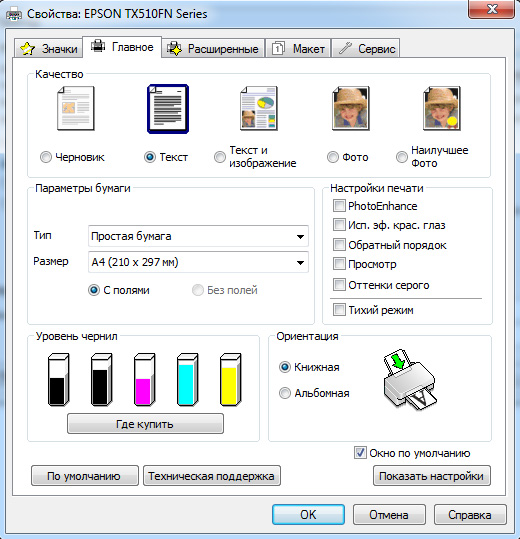Open Техническая поддержка
Image resolution: width=520 pixels, height=539 pixels.
point(212,476)
